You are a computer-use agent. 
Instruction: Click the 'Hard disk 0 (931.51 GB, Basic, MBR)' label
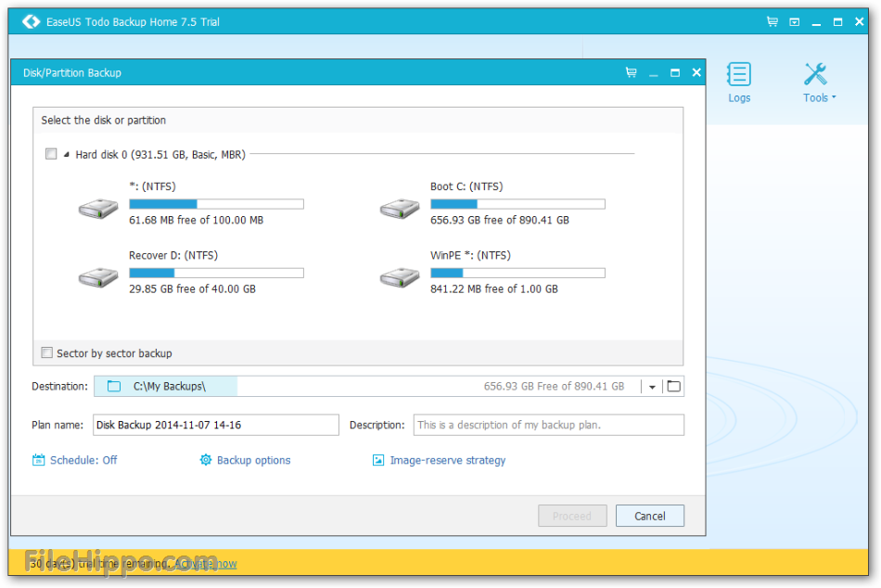coord(160,155)
